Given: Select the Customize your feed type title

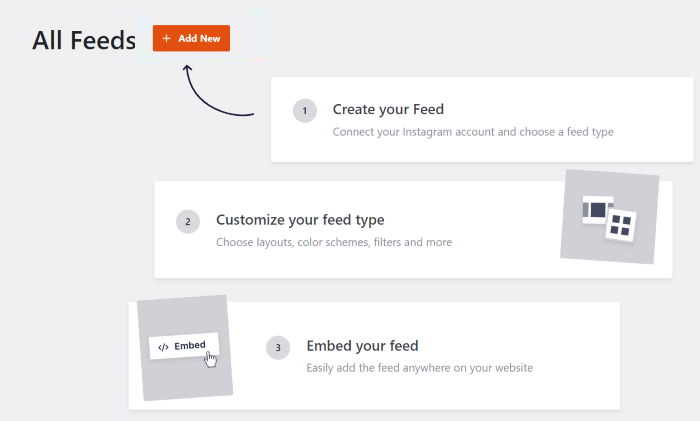Looking at the screenshot, I should pos(300,220).
